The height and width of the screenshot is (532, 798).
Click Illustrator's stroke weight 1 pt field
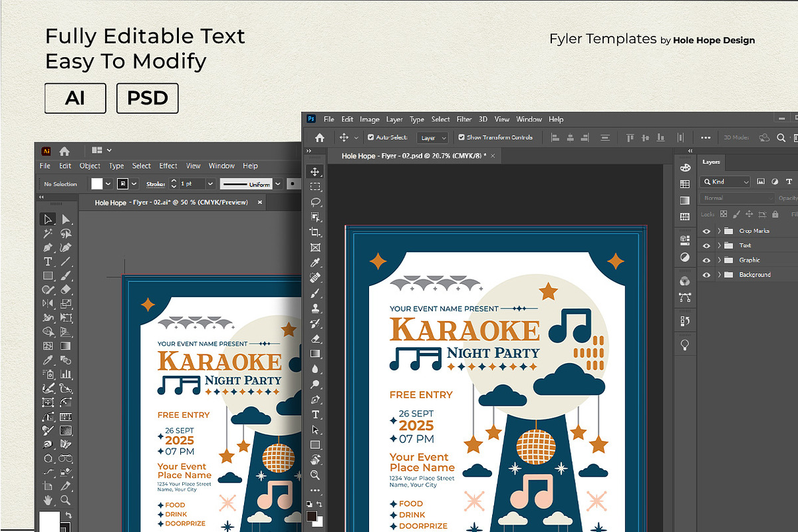pyautogui.click(x=192, y=184)
